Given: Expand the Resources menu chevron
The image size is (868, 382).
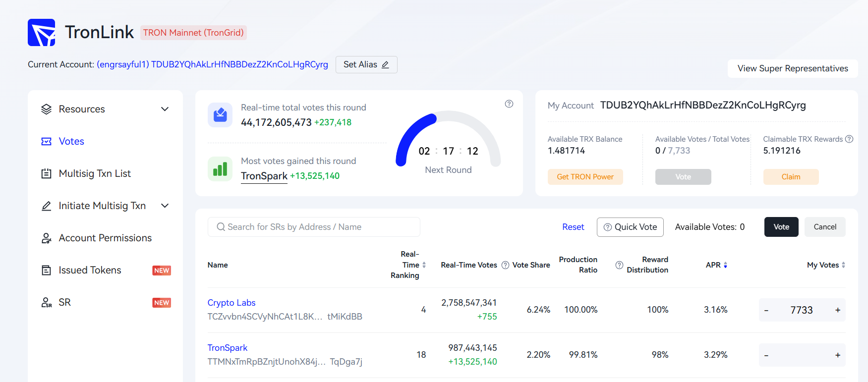Looking at the screenshot, I should tap(165, 109).
